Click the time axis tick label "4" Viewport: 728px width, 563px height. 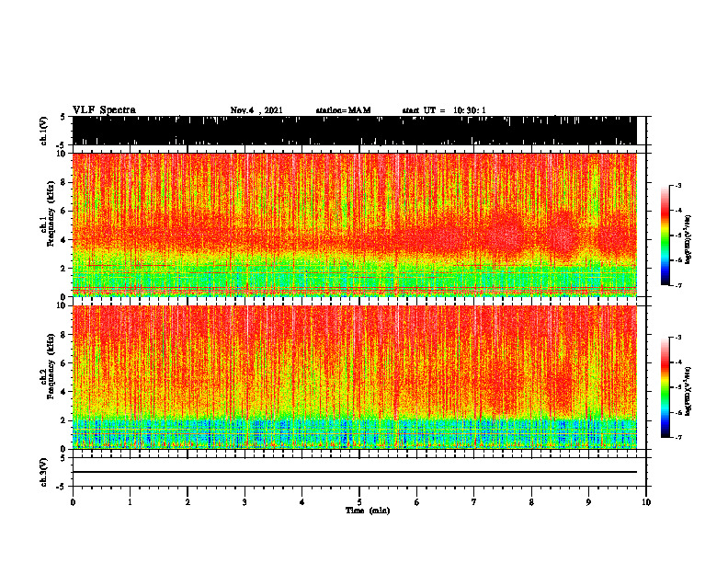pyautogui.click(x=302, y=502)
